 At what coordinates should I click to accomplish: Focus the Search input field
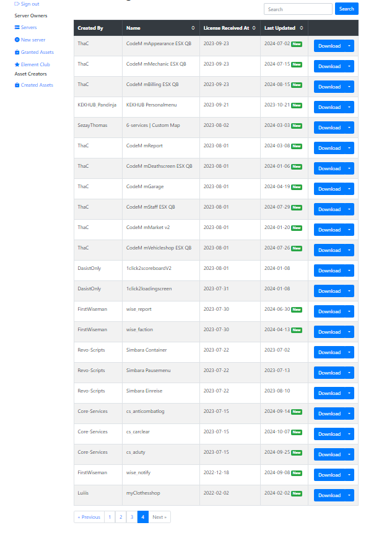point(298,9)
